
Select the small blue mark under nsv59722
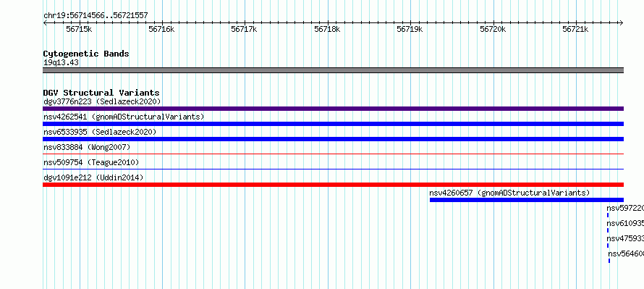[x=608, y=215]
